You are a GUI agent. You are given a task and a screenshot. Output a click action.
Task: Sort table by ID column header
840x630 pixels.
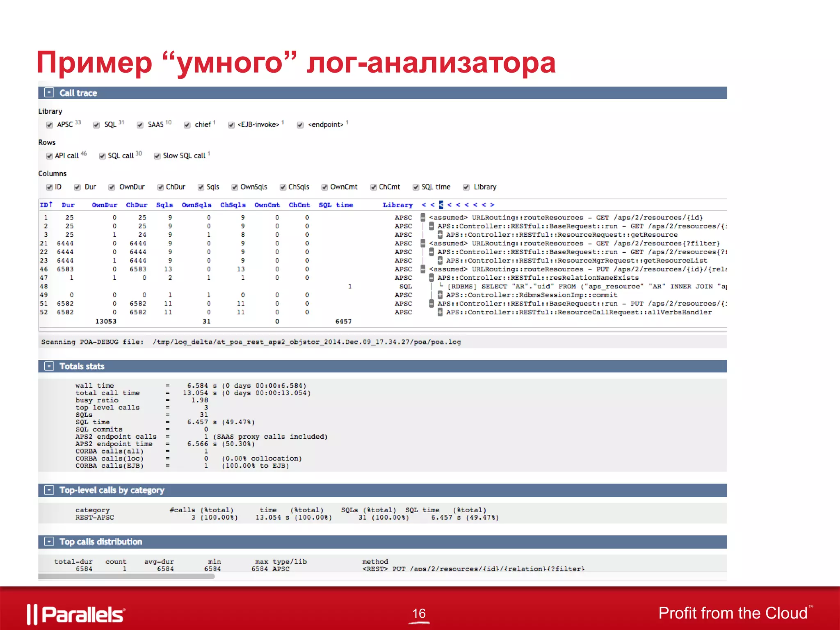46,205
